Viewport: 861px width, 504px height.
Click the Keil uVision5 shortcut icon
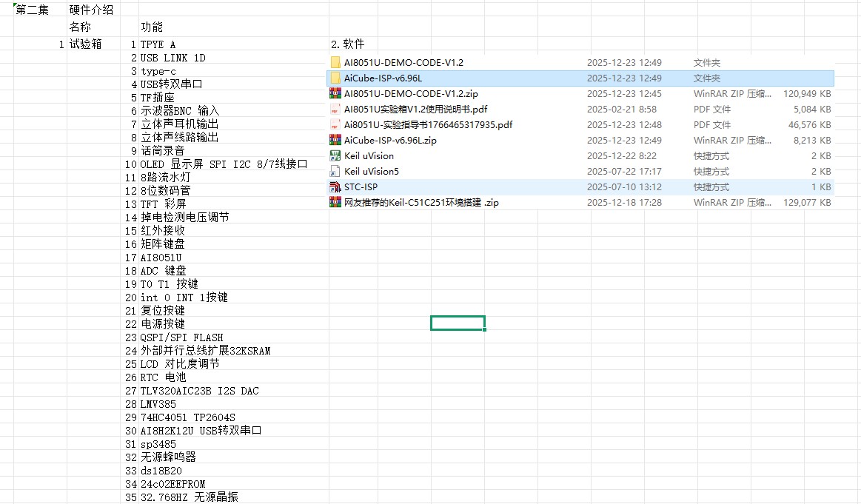(x=335, y=171)
